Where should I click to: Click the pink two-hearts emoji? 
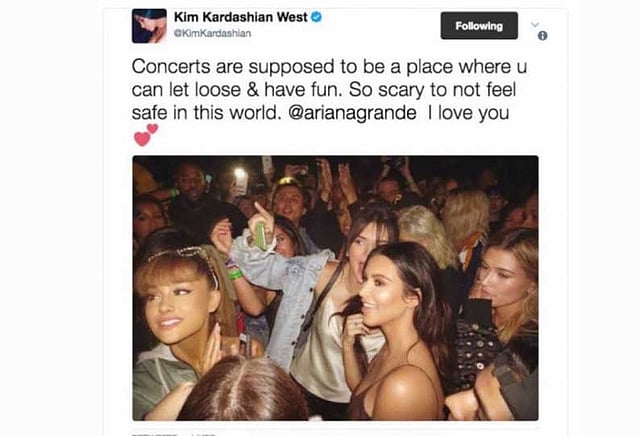(146, 135)
